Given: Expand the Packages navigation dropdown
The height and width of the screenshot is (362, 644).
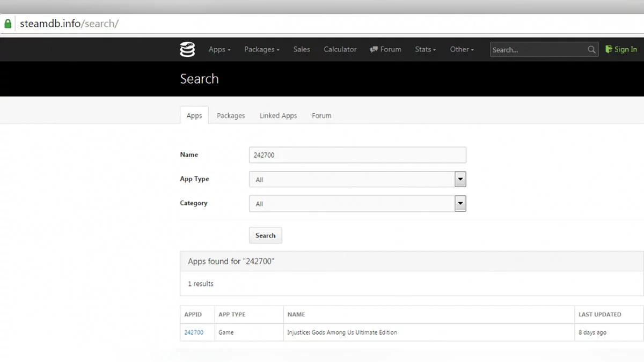Looking at the screenshot, I should coord(262,49).
